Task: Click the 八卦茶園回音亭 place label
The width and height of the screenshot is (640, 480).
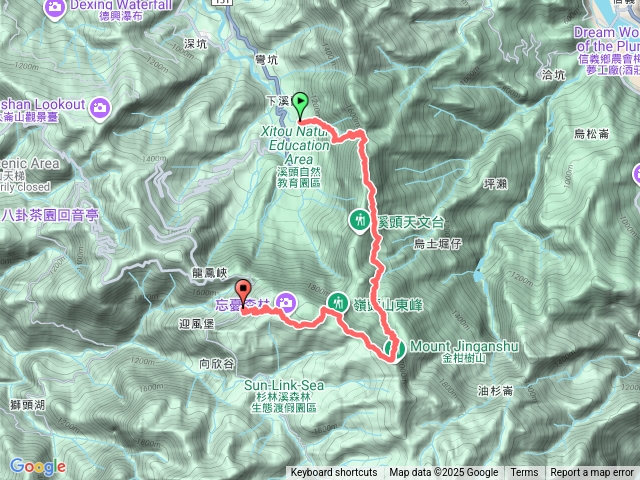Action: (50, 215)
